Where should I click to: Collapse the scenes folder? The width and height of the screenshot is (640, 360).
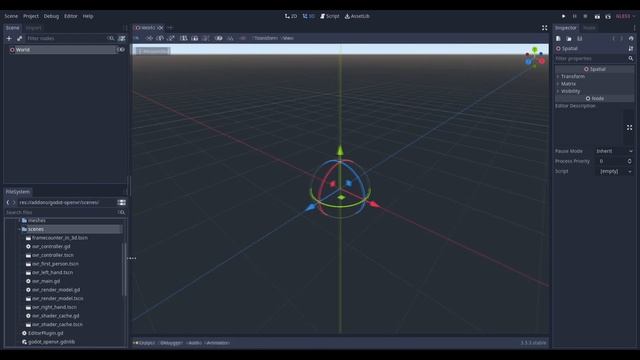point(19,229)
